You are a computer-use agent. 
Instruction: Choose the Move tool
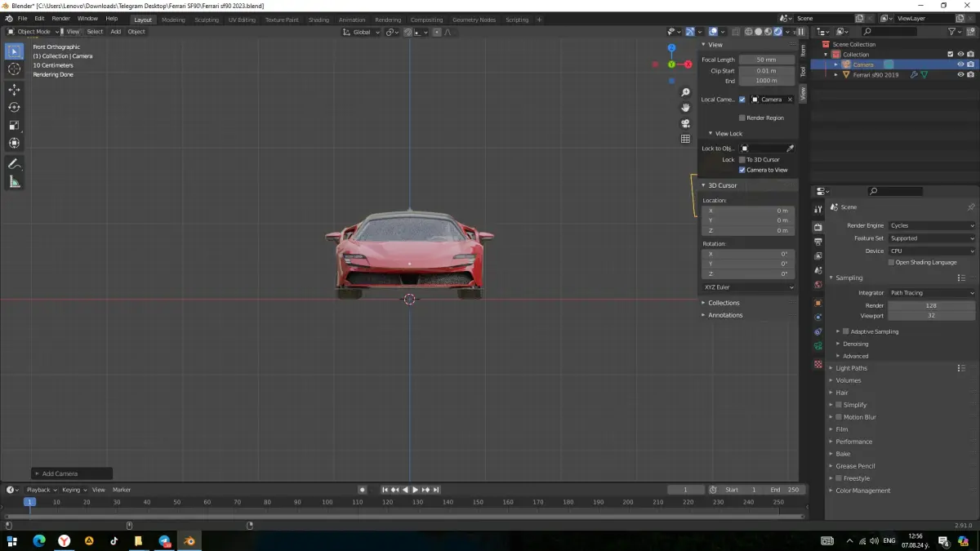tap(14, 90)
